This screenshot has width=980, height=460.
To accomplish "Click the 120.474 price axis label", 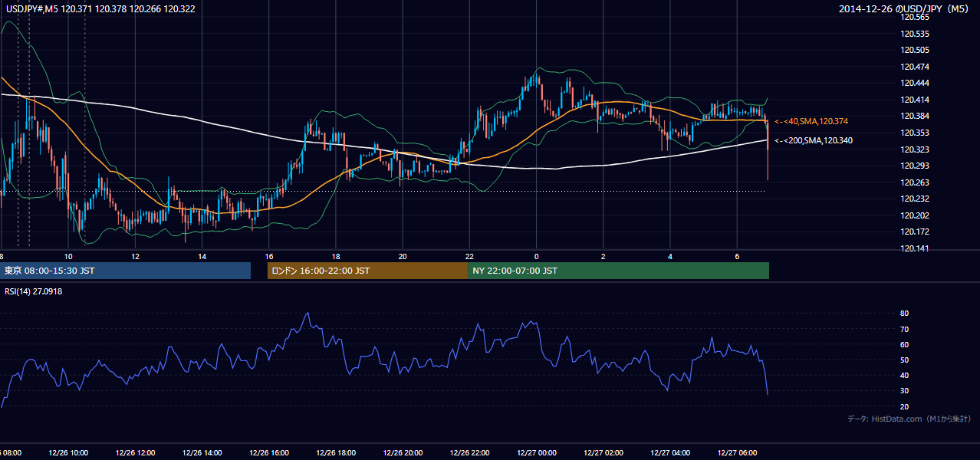I will point(913,67).
